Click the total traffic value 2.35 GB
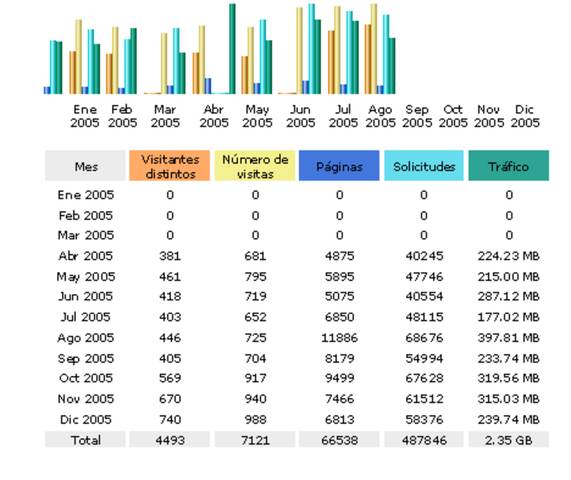Image resolution: width=571 pixels, height=480 pixels. tap(508, 440)
